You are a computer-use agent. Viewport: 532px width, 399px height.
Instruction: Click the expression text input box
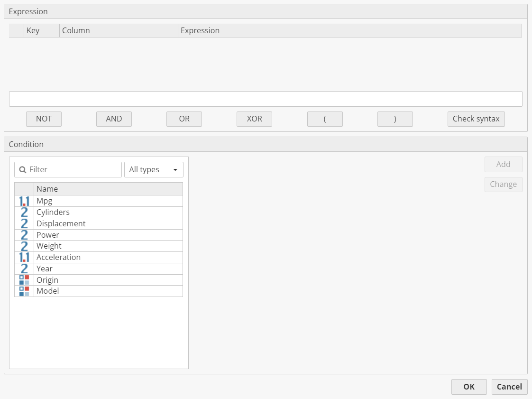266,99
